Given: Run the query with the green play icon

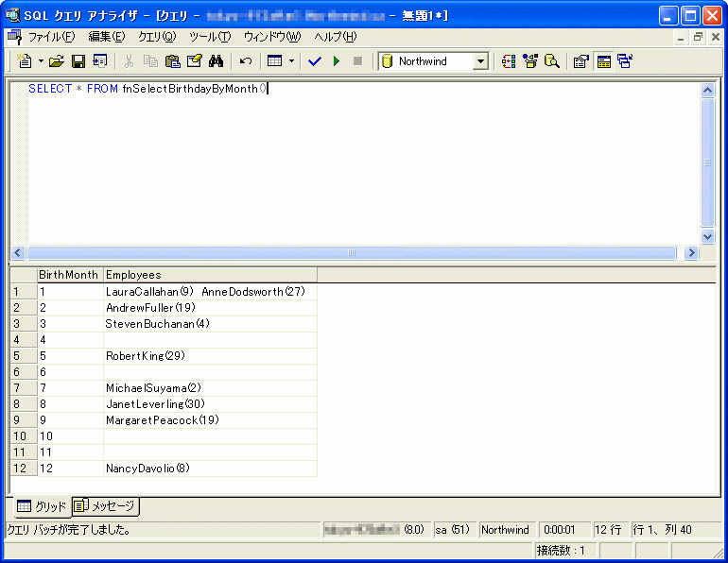Looking at the screenshot, I should point(337,61).
